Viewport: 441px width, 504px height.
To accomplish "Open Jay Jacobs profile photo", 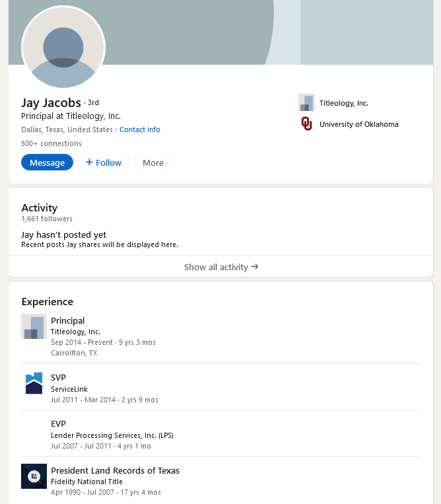I will click(63, 47).
